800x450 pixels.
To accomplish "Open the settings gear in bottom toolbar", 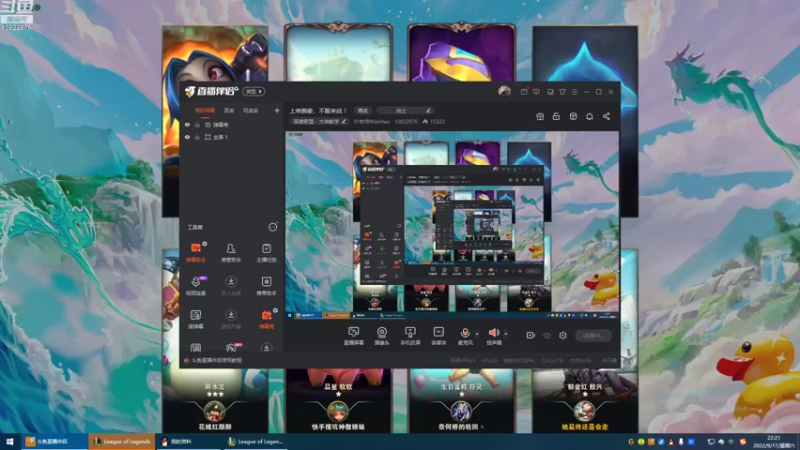I will 563,335.
